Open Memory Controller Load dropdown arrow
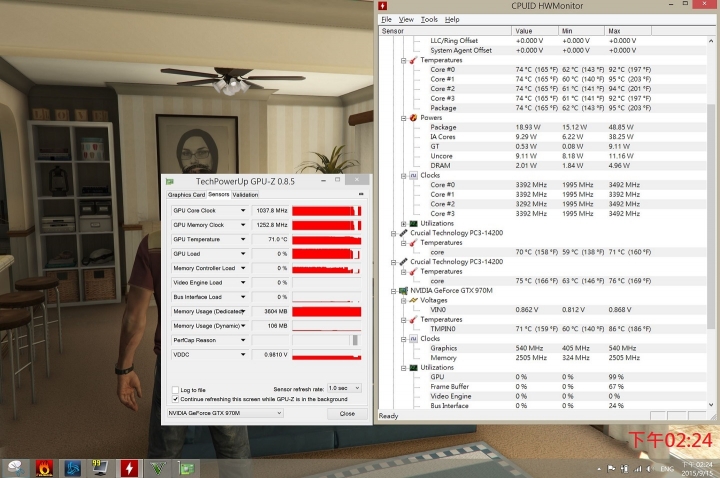This screenshot has height=478, width=720. click(x=243, y=268)
